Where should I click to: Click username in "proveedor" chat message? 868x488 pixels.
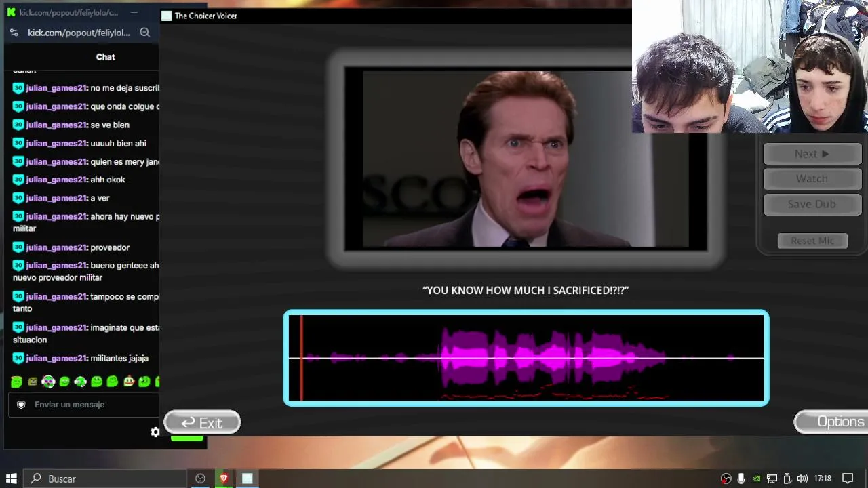(56, 247)
